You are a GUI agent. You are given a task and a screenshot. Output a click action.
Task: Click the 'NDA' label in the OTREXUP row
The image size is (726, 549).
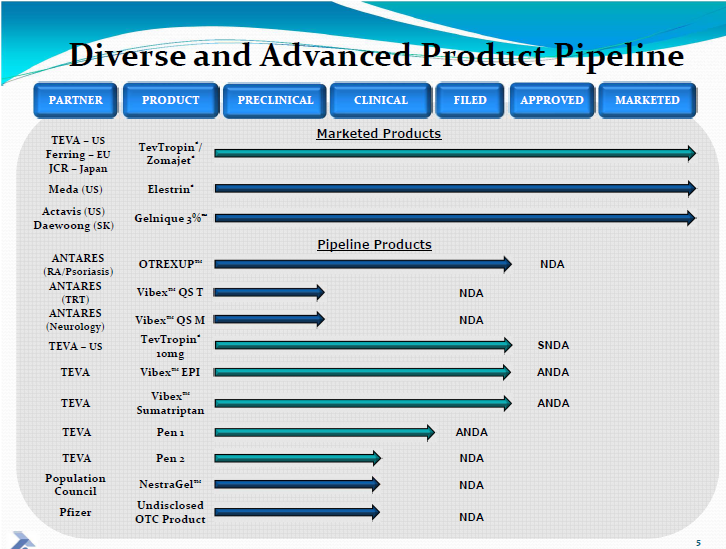pyautogui.click(x=552, y=264)
